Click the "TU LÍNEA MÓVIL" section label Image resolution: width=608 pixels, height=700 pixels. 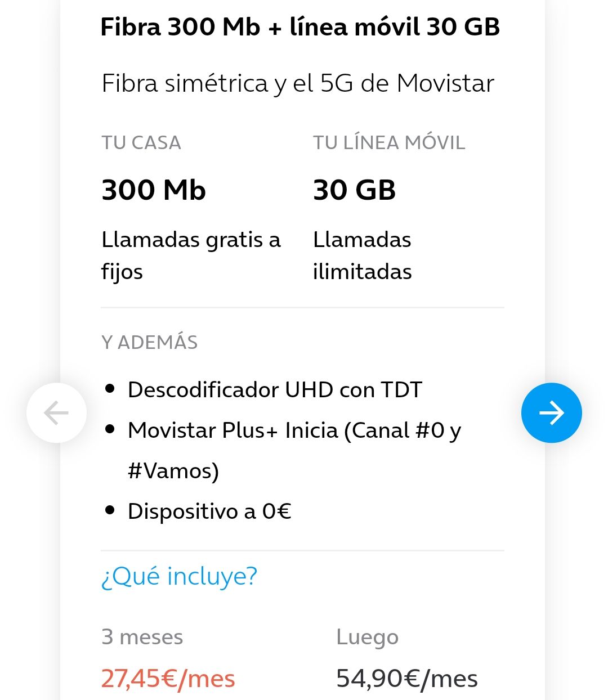tap(389, 143)
